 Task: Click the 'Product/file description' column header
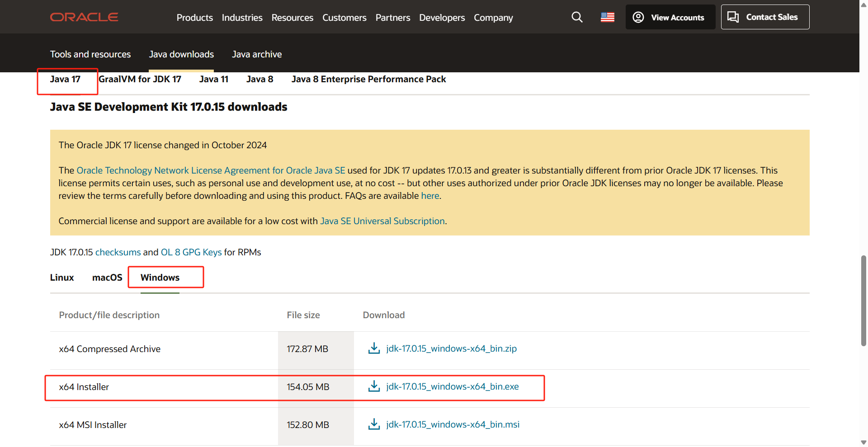pyautogui.click(x=109, y=315)
